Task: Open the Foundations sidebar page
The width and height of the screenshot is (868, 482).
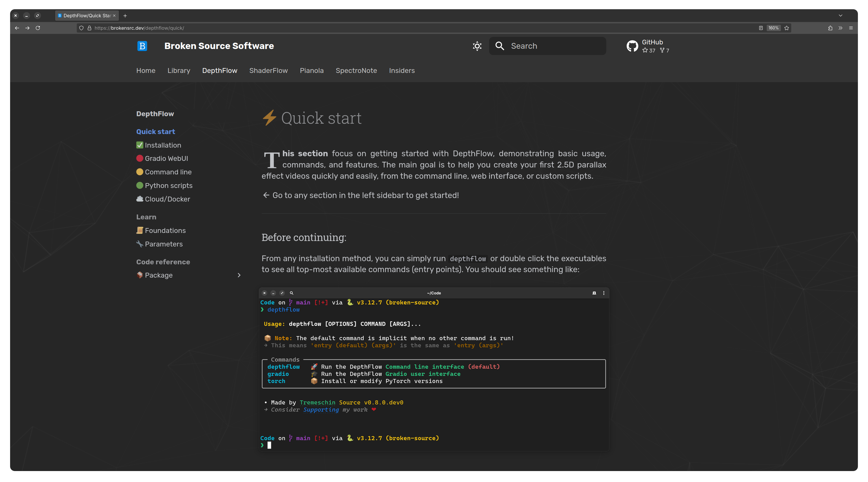Action: point(161,230)
